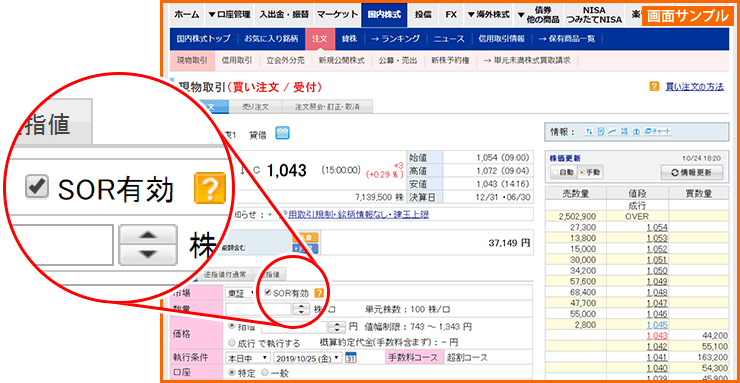Click the fifth round-shaped icon in 情報 bar
This screenshot has width=740, height=383.
coord(635,132)
